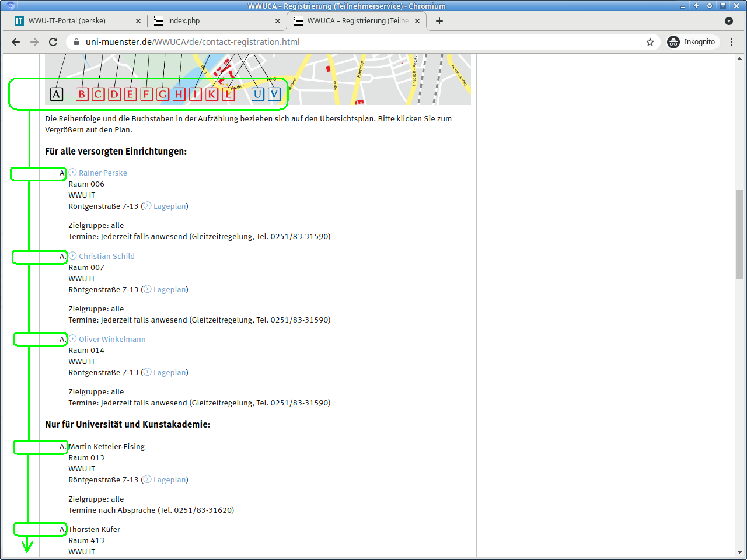Go back to previous page
The height and width of the screenshot is (560, 747).
pyautogui.click(x=16, y=42)
